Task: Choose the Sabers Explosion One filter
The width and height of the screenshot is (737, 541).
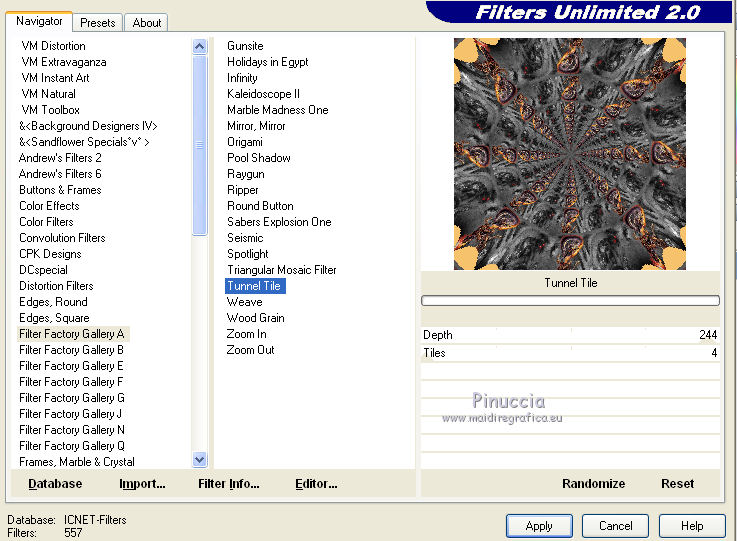Action: point(279,222)
